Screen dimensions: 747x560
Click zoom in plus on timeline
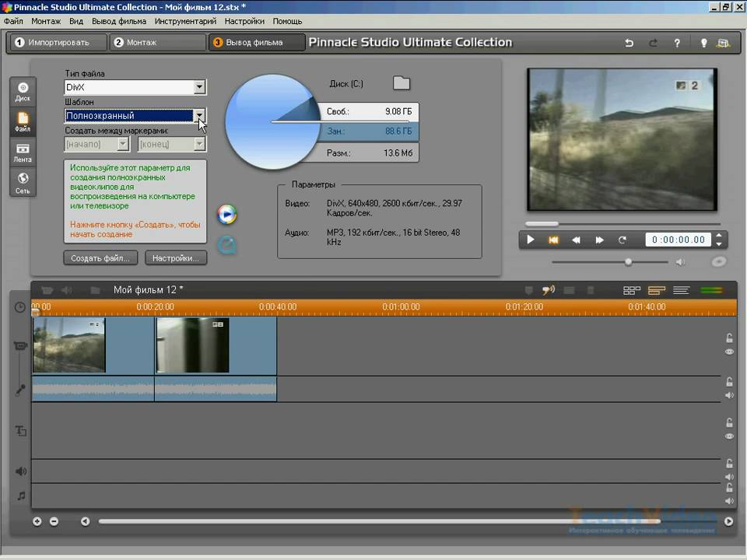click(x=37, y=521)
